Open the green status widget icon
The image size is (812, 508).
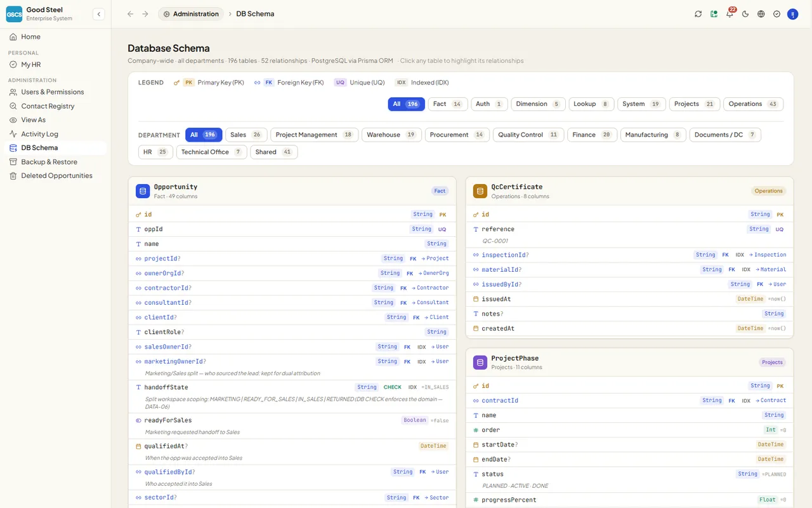tap(714, 14)
